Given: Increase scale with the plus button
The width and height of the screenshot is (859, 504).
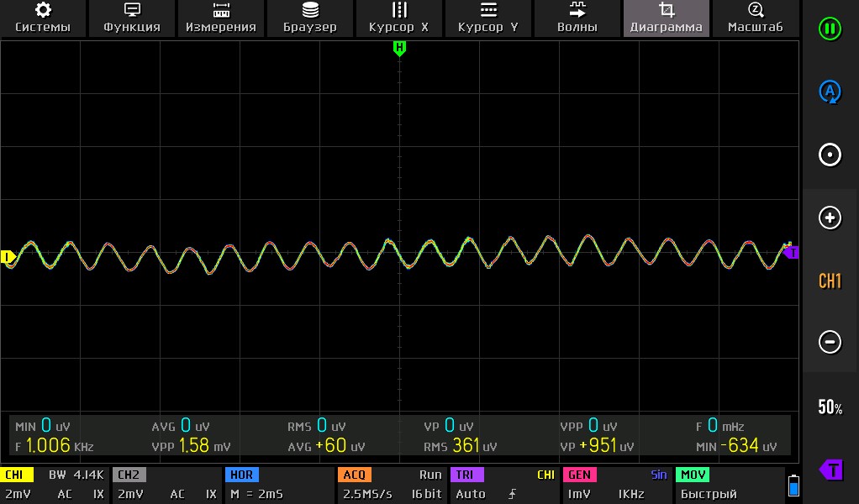Looking at the screenshot, I should coord(830,218).
